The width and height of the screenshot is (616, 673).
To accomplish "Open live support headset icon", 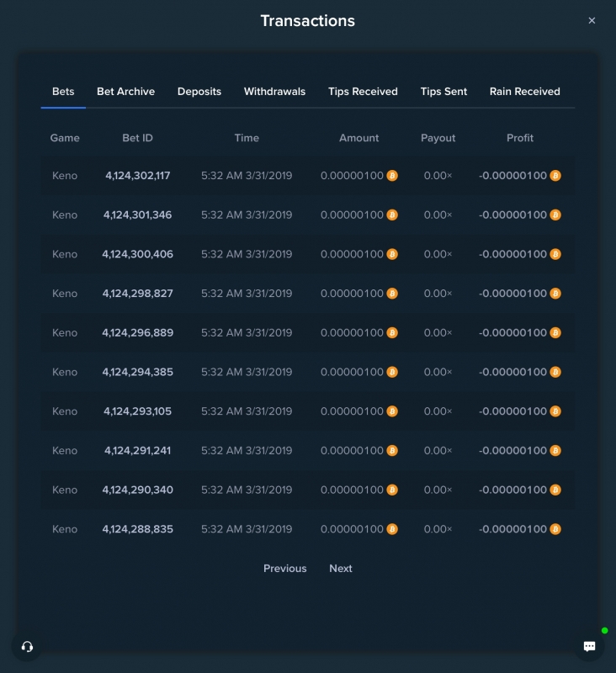I will coord(27,646).
